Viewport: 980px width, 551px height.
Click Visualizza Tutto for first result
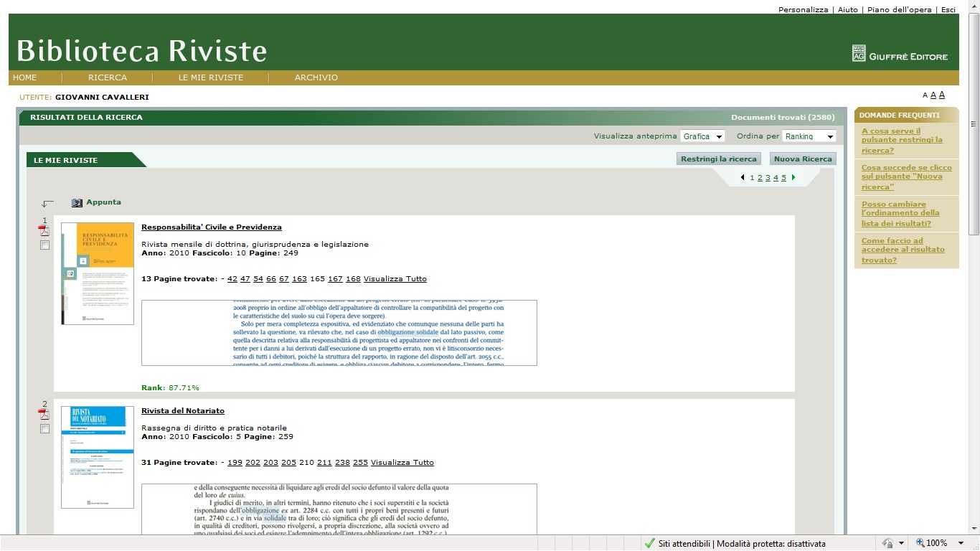(x=395, y=279)
